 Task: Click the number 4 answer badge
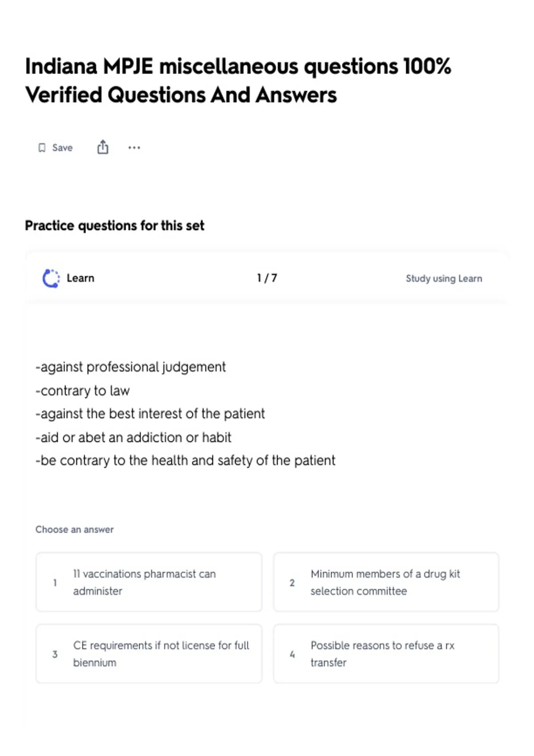292,654
